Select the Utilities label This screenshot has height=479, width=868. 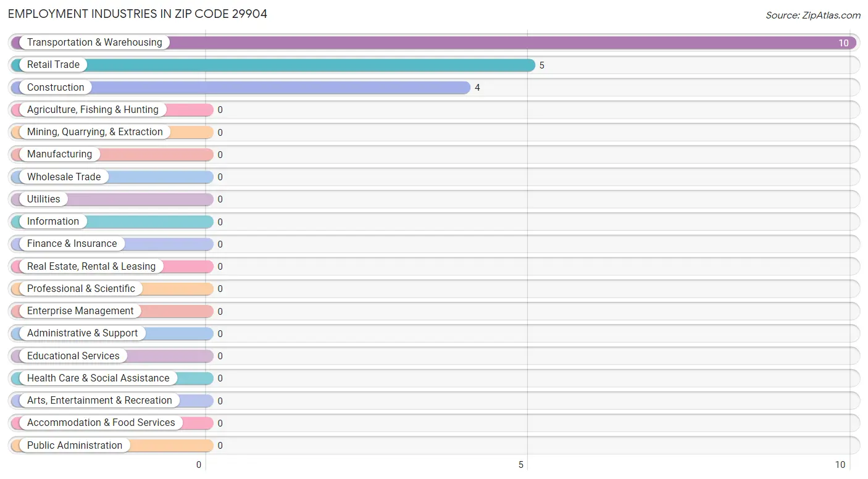44,199
